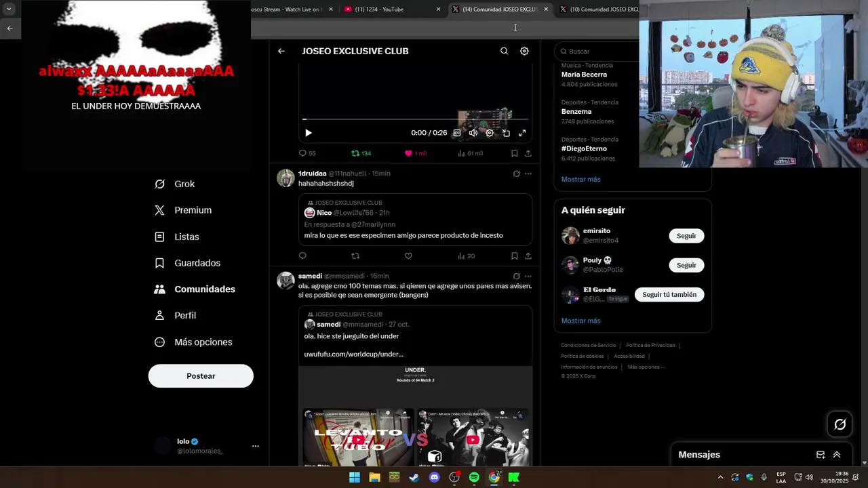
Task: Open the uwufufu.com/worldcup/under link
Action: (x=353, y=354)
